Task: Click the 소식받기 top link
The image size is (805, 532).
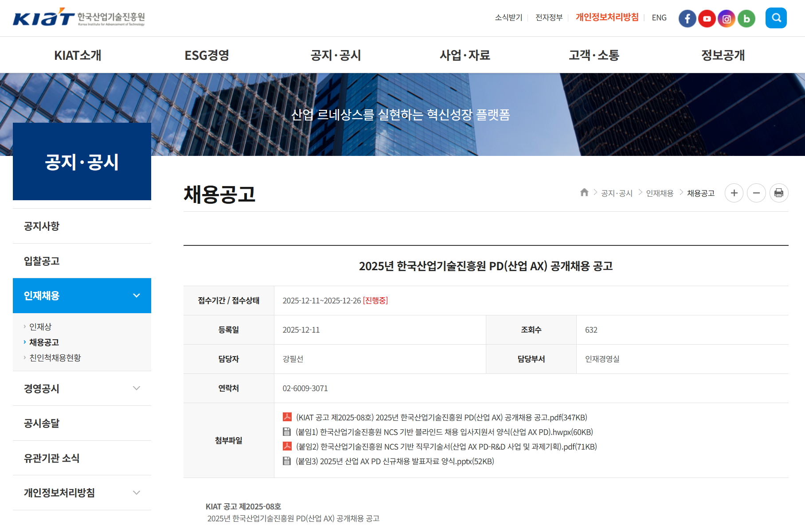Action: (x=508, y=18)
